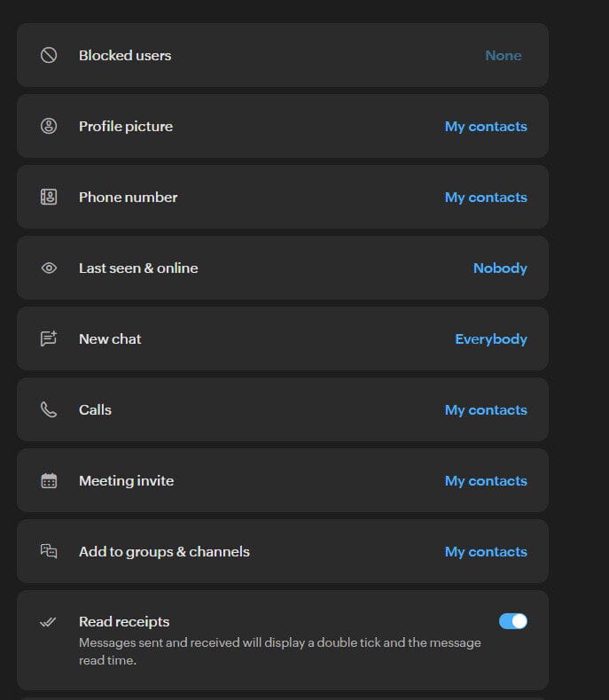This screenshot has width=609, height=700.
Task: Click the groups & channels chat icon
Action: point(49,551)
